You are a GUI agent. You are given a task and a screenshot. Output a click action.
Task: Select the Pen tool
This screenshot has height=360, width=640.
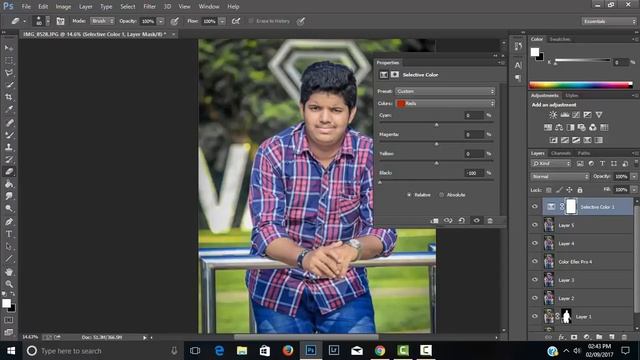[x=9, y=222]
